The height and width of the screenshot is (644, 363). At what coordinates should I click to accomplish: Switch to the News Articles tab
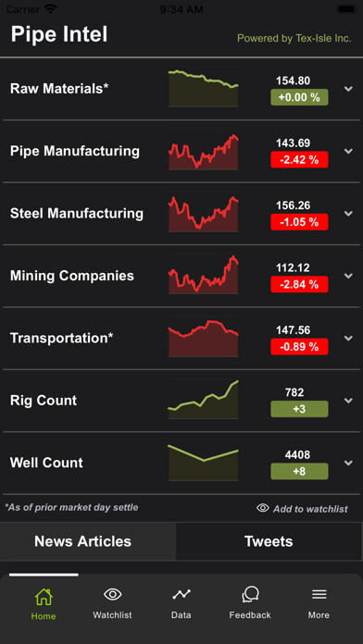coord(83,541)
